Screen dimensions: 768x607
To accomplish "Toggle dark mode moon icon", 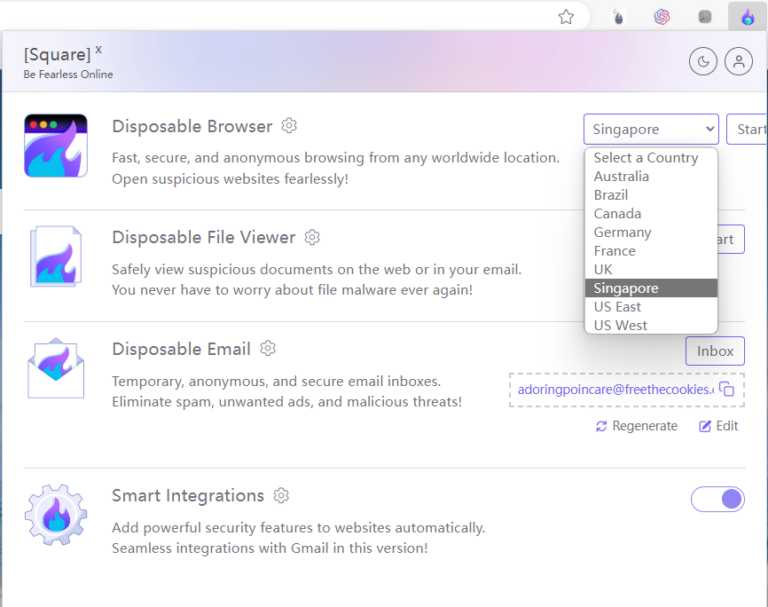I will point(703,62).
